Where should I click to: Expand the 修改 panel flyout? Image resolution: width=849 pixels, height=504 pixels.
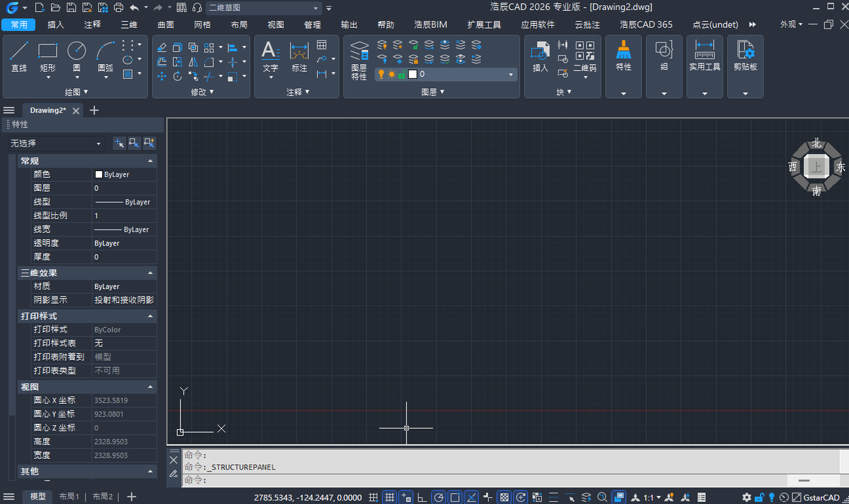coord(202,92)
